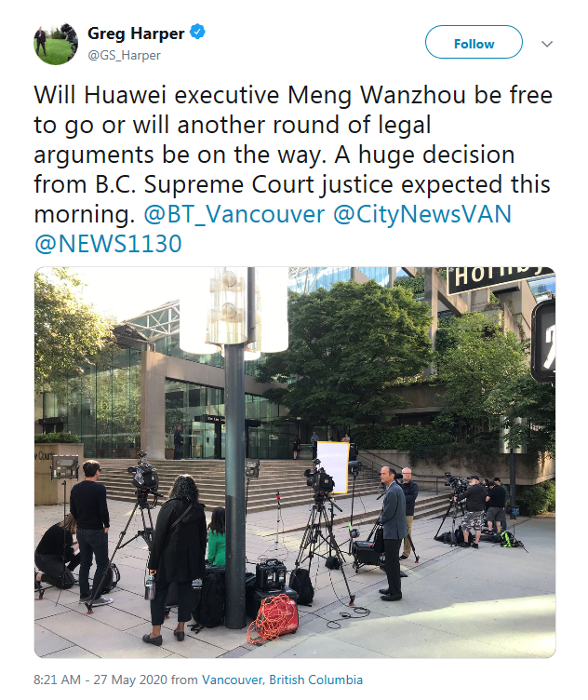Click the tweet text about Meng Wanzhou
Screen dimensions: 588x700
[x=293, y=154]
